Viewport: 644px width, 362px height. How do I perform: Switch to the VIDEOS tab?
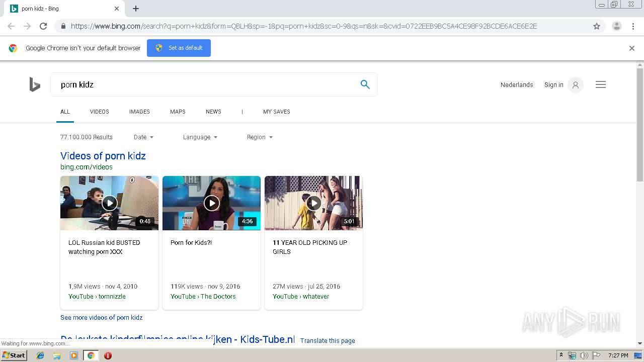tap(100, 112)
